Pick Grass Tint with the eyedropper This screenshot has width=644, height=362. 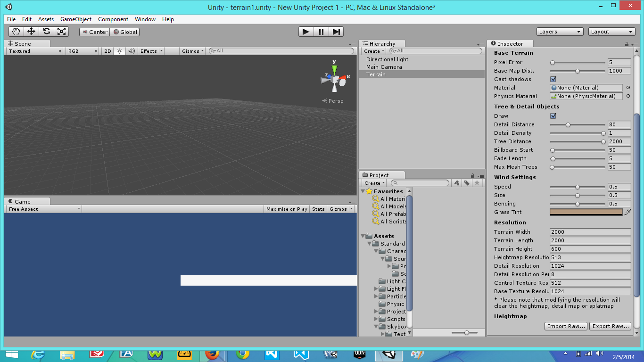click(627, 212)
